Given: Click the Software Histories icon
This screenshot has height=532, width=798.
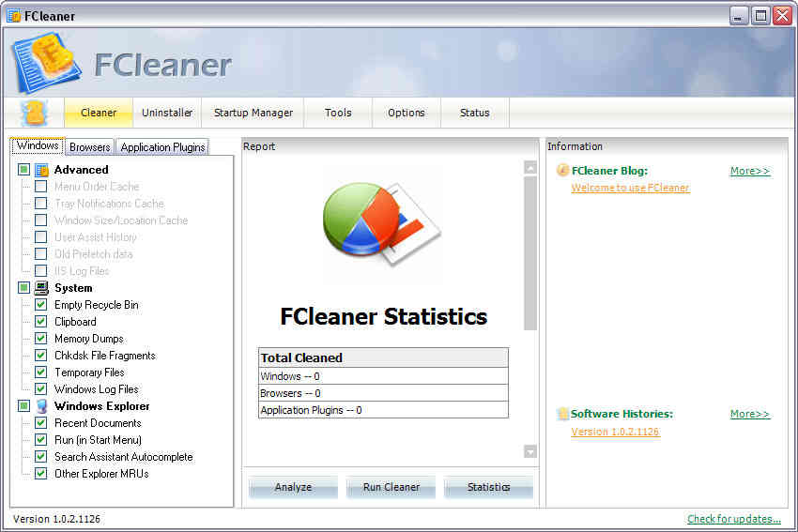Looking at the screenshot, I should pos(562,414).
